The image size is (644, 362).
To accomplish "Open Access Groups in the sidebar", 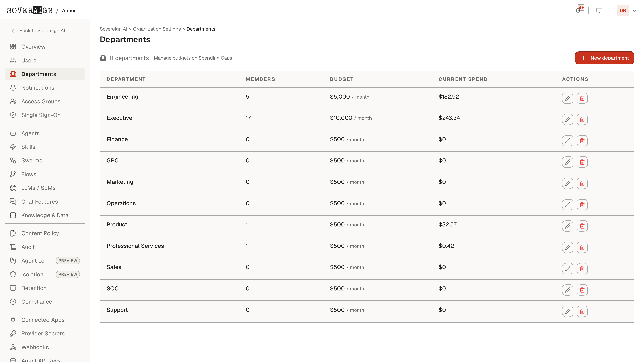I will pos(45,101).
